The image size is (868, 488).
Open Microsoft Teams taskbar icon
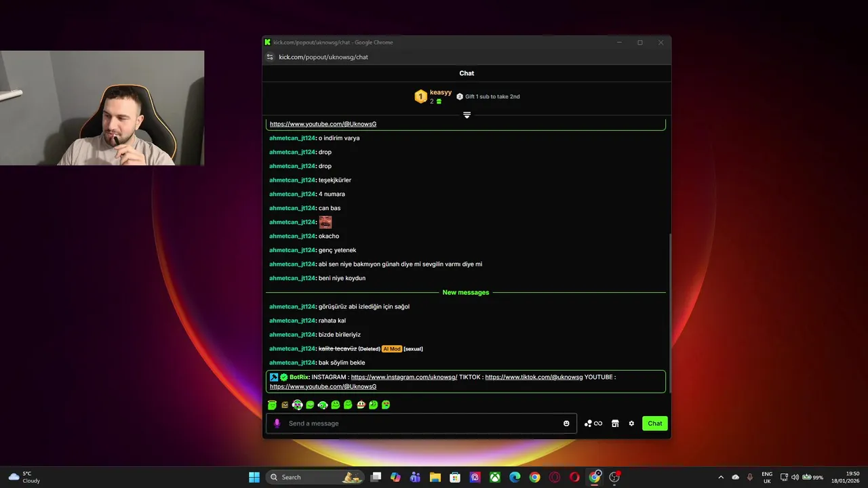[415, 477]
